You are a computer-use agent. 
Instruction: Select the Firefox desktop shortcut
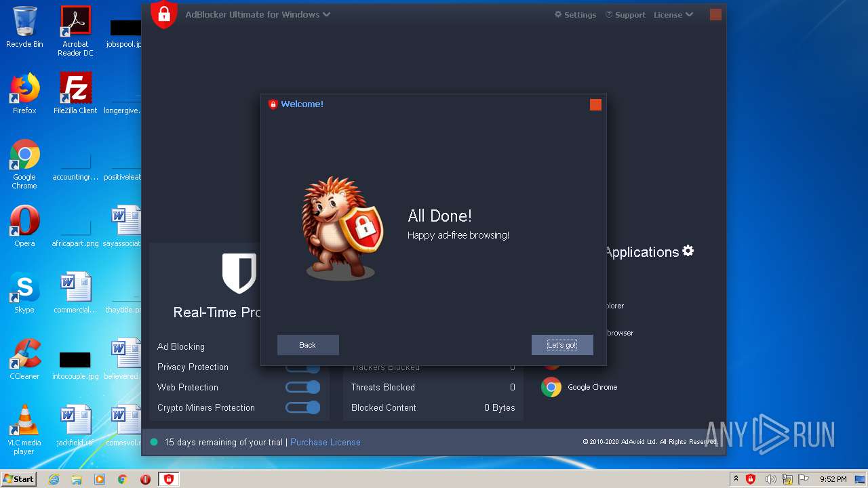[x=24, y=94]
